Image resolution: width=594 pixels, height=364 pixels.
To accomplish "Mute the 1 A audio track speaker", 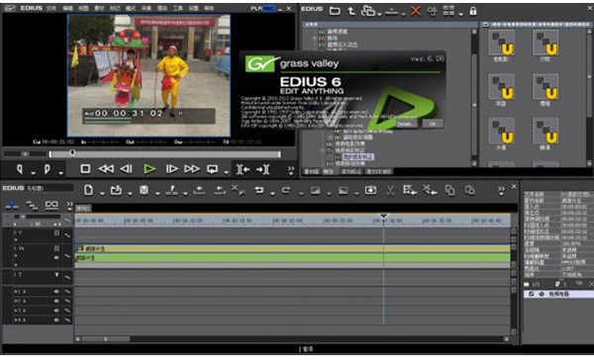I will [x=56, y=292].
